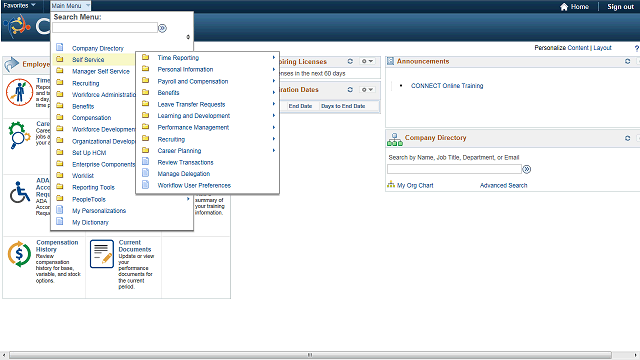Expand the PeopleTools submenu arrow

coord(188,199)
